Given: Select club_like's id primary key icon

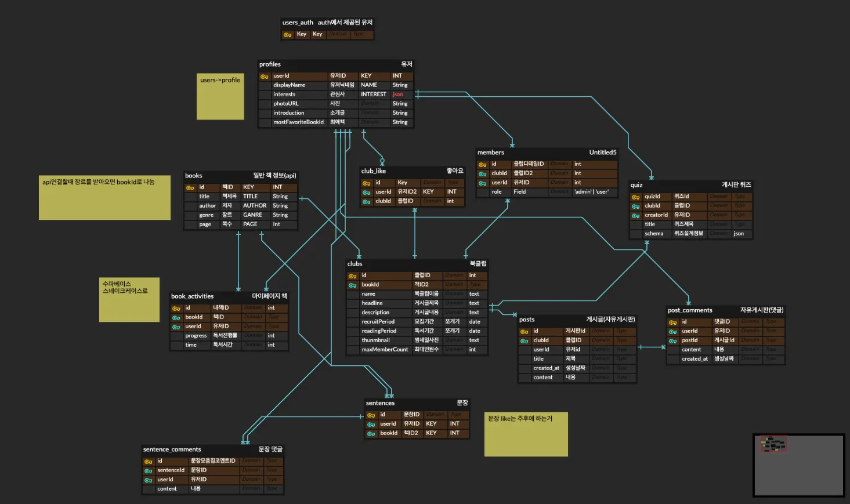Looking at the screenshot, I should [367, 183].
